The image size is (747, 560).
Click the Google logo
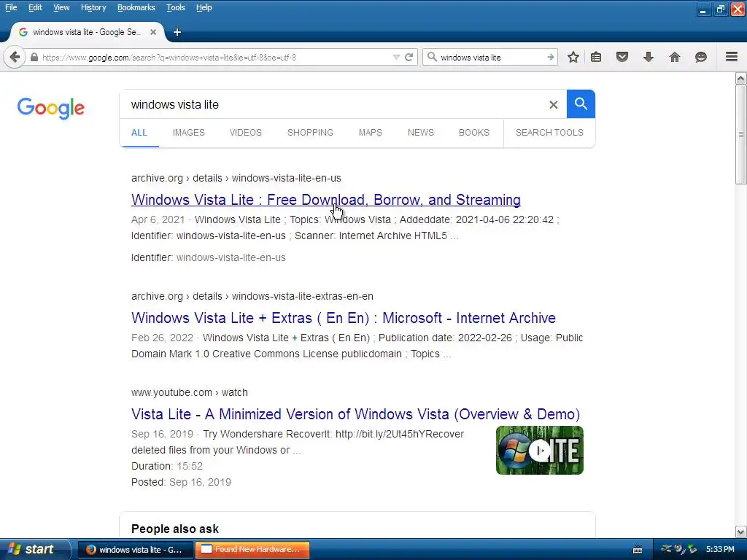(51, 108)
